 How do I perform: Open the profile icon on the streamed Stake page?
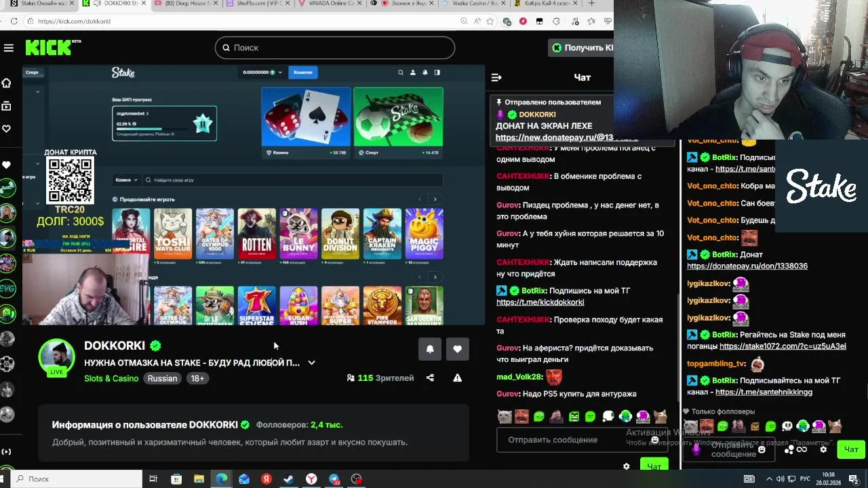(412, 73)
